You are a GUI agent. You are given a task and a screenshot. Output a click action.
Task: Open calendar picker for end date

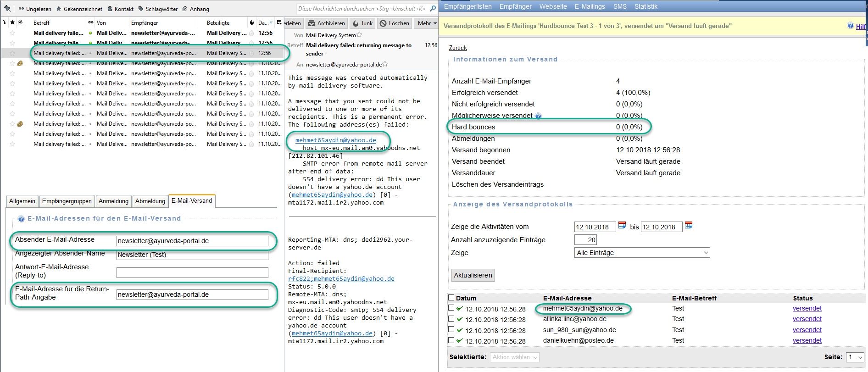(689, 225)
